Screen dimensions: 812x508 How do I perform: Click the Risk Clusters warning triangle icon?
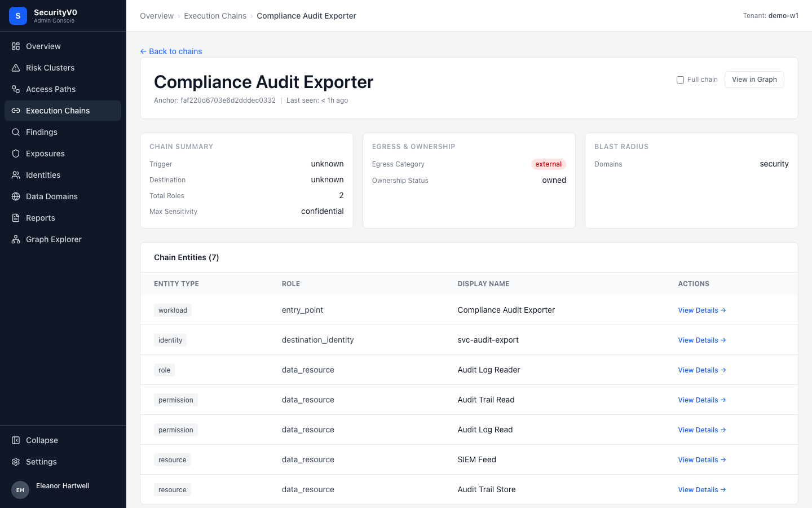tap(16, 68)
